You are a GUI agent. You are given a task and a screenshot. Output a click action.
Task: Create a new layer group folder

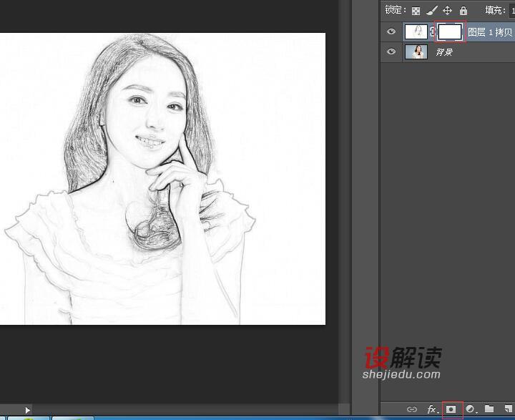point(489,409)
